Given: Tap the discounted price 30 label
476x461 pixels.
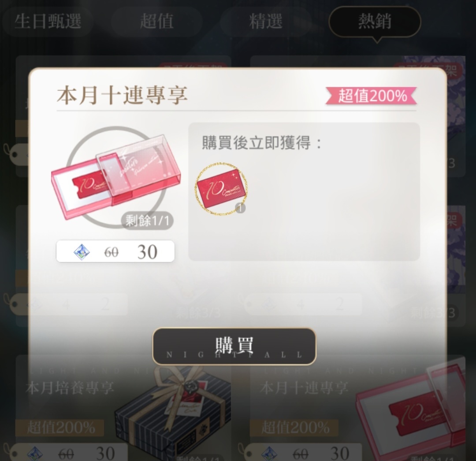Looking at the screenshot, I should [x=147, y=251].
